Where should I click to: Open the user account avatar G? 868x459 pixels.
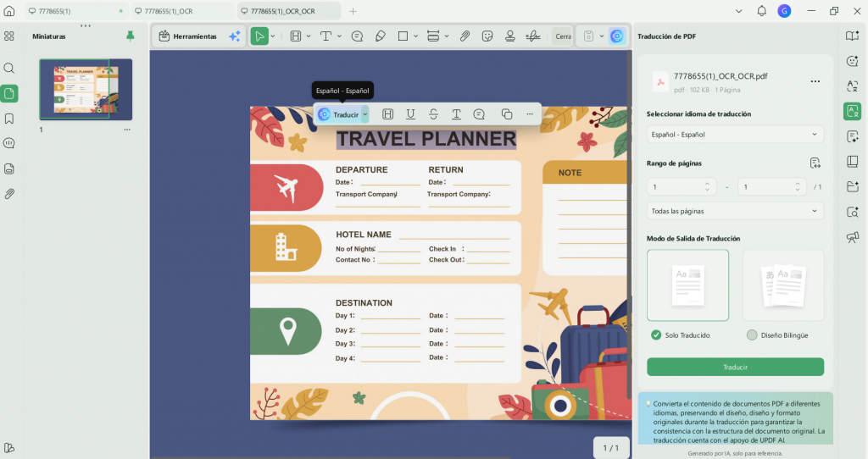click(784, 11)
